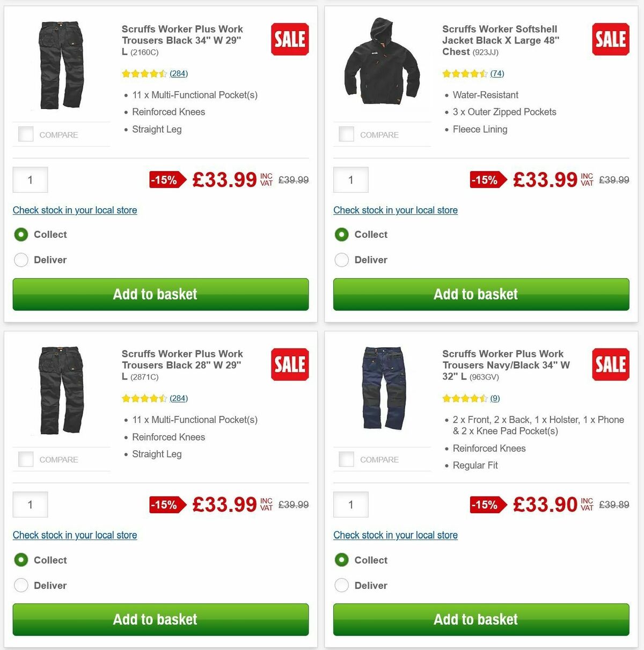Open the 284 reviews link for 34" trousers

178,74
